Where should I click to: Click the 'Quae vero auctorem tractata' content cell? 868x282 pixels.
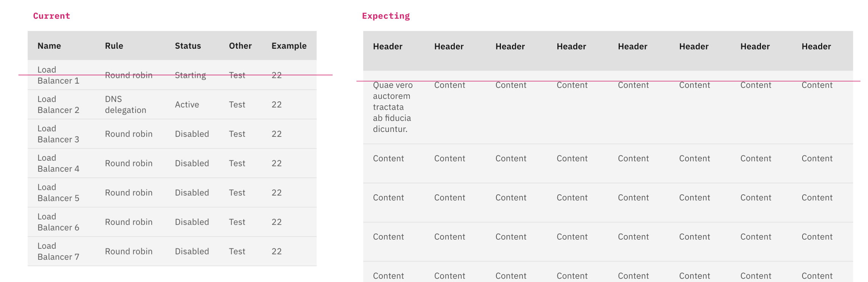392,107
